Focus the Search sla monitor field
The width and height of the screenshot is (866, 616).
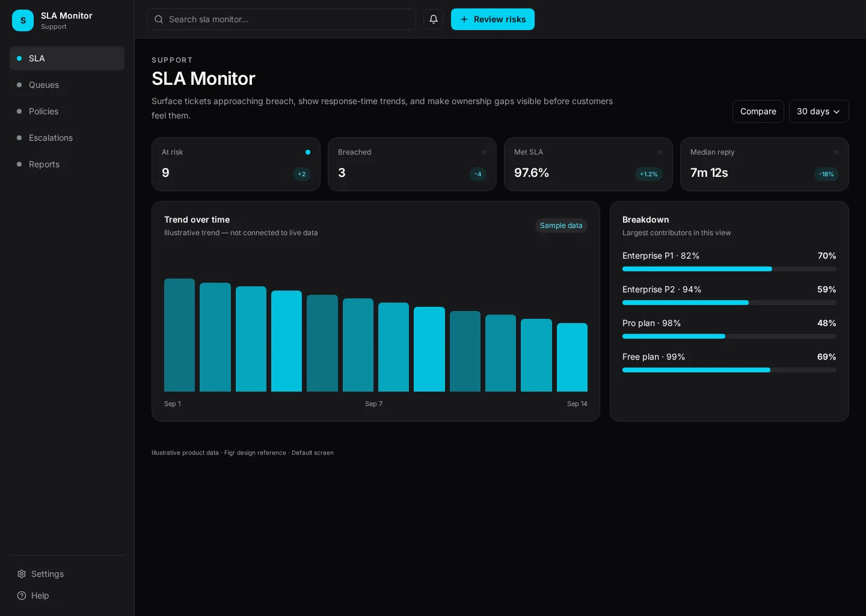click(281, 19)
